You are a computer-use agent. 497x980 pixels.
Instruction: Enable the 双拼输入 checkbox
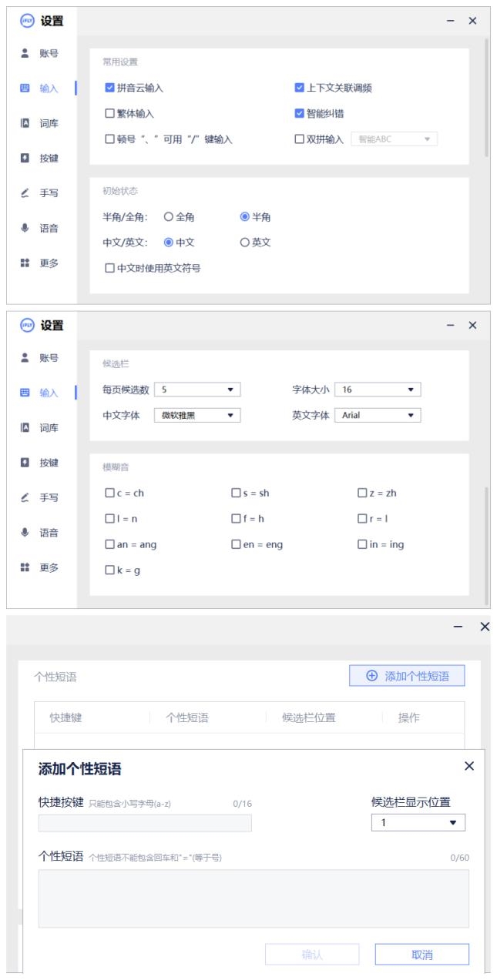click(300, 139)
